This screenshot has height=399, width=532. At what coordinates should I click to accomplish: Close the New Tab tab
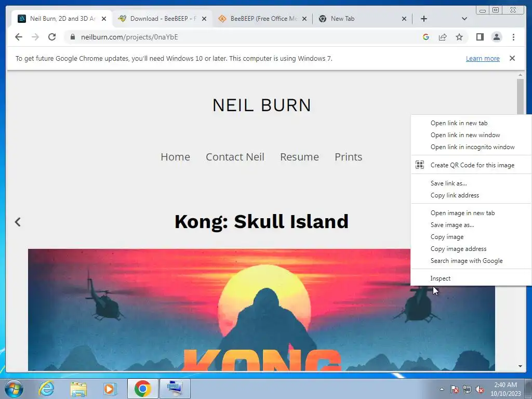tap(404, 19)
